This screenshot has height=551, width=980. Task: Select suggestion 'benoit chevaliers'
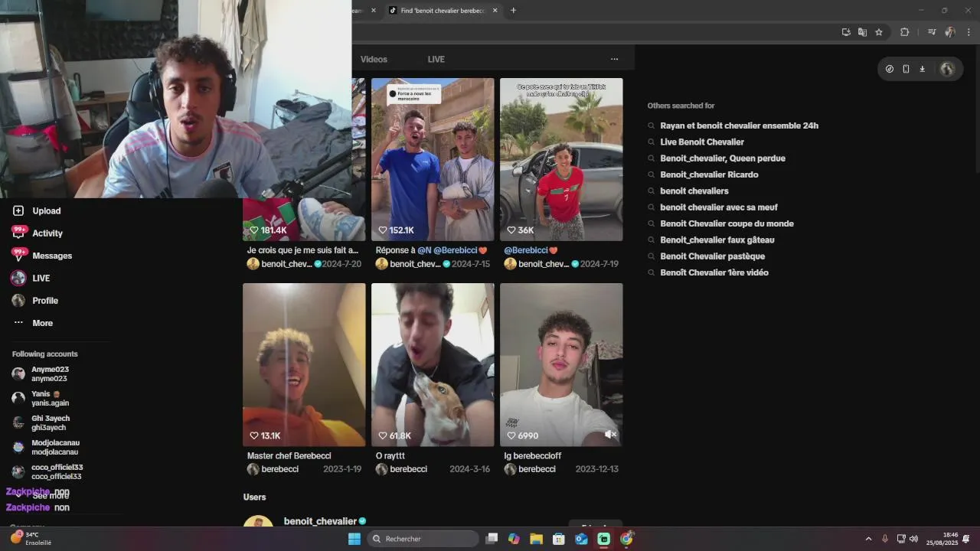tap(694, 191)
